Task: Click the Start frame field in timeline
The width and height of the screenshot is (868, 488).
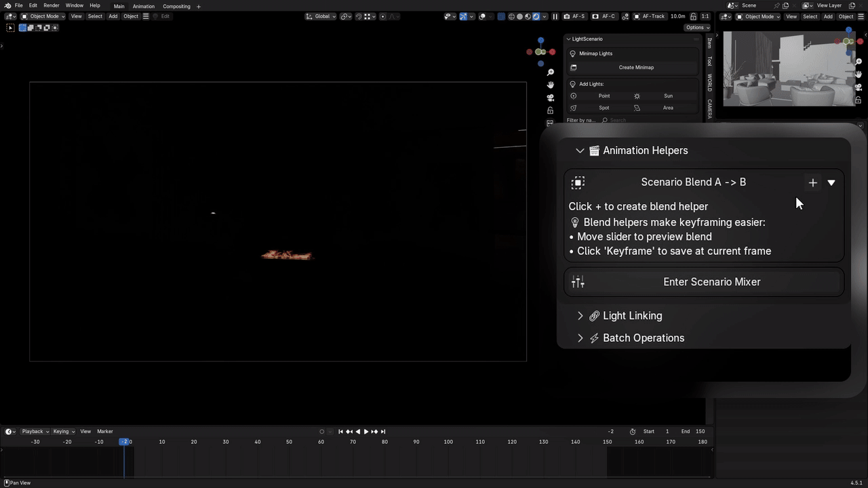Action: (x=658, y=432)
